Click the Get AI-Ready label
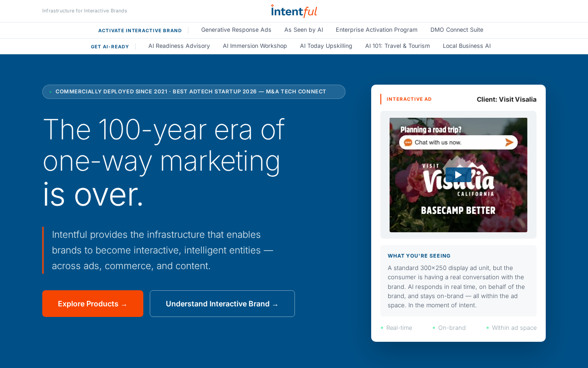Screen dimensions: 588x368 [110, 46]
